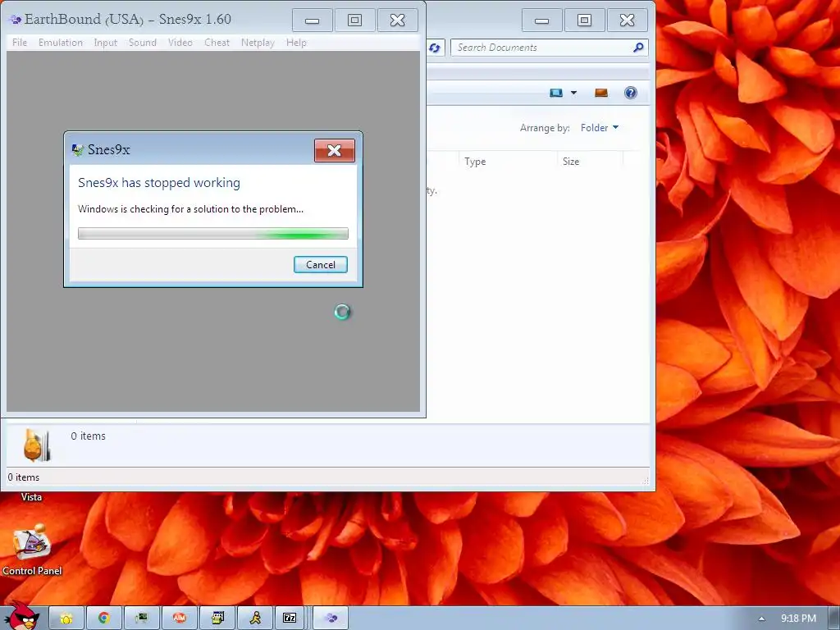Click the Angry Birds Start button
The width and height of the screenshot is (840, 630).
coord(21,616)
